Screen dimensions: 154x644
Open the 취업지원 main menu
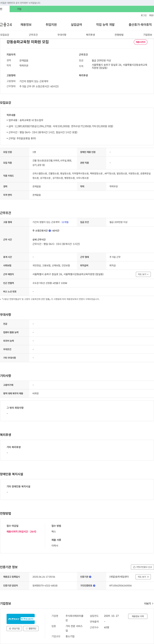[x=51, y=24]
